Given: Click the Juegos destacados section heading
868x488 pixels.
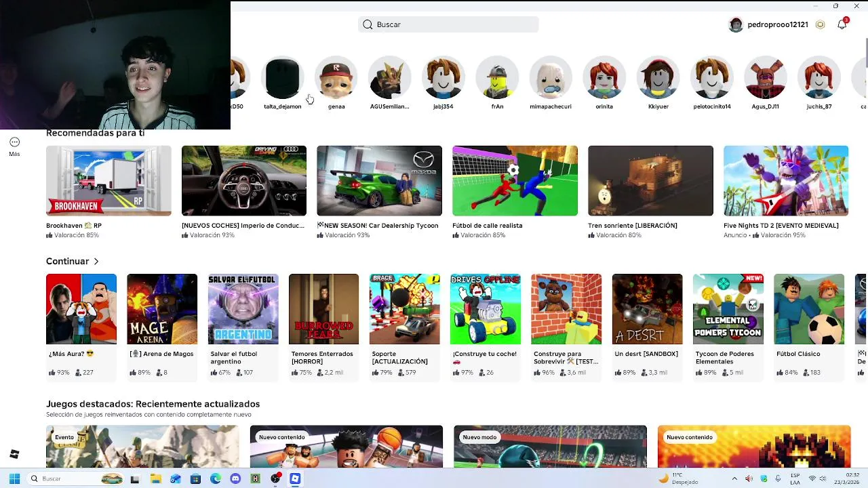Looking at the screenshot, I should 153,404.
